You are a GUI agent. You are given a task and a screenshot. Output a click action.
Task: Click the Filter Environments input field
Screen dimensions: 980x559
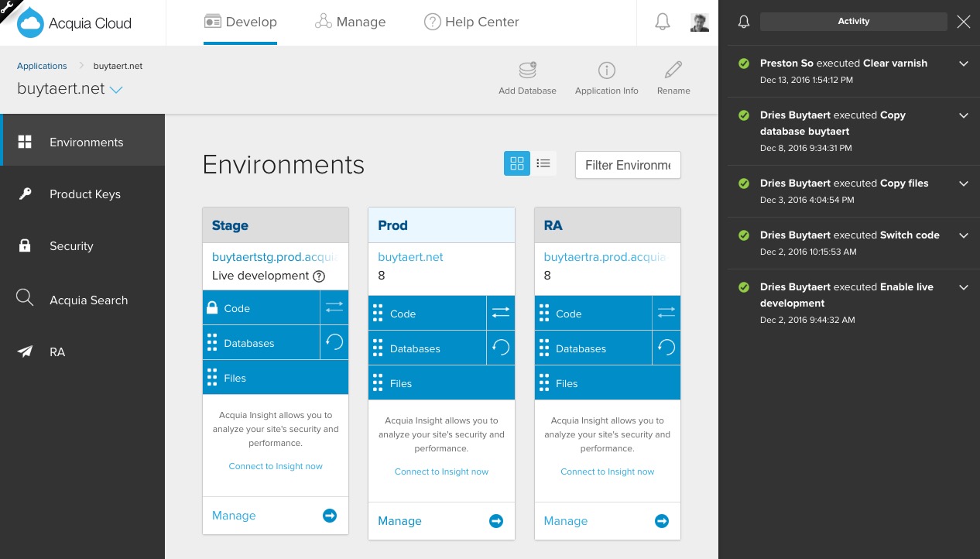pos(628,164)
